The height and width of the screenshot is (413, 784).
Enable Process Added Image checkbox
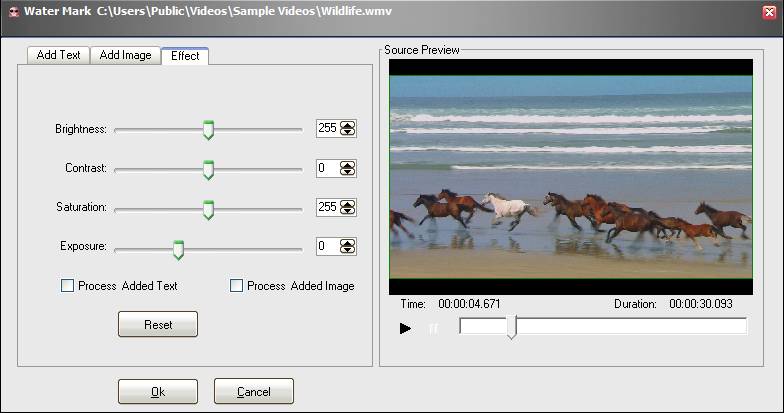pos(236,286)
